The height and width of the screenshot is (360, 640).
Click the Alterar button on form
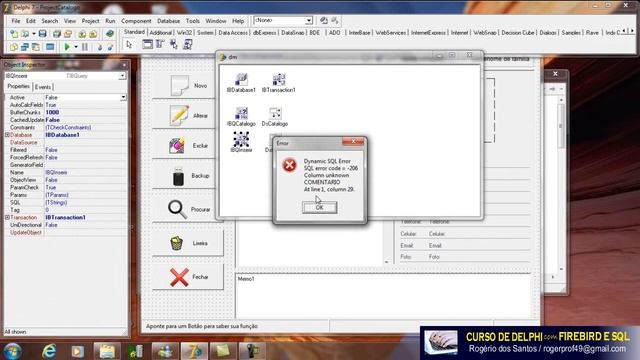click(x=188, y=116)
